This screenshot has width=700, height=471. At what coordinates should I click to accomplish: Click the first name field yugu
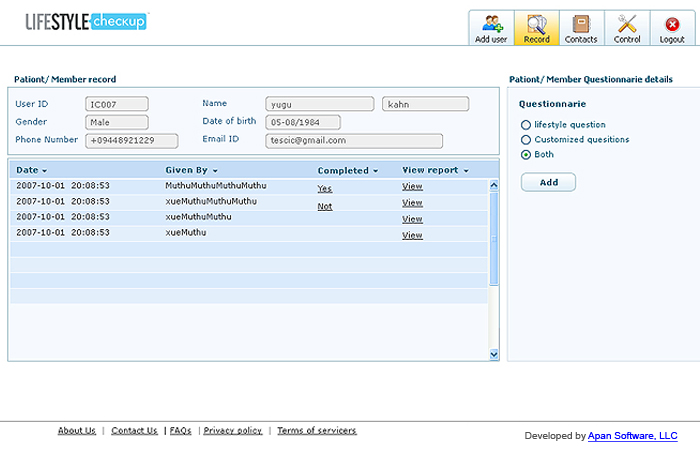pos(320,104)
